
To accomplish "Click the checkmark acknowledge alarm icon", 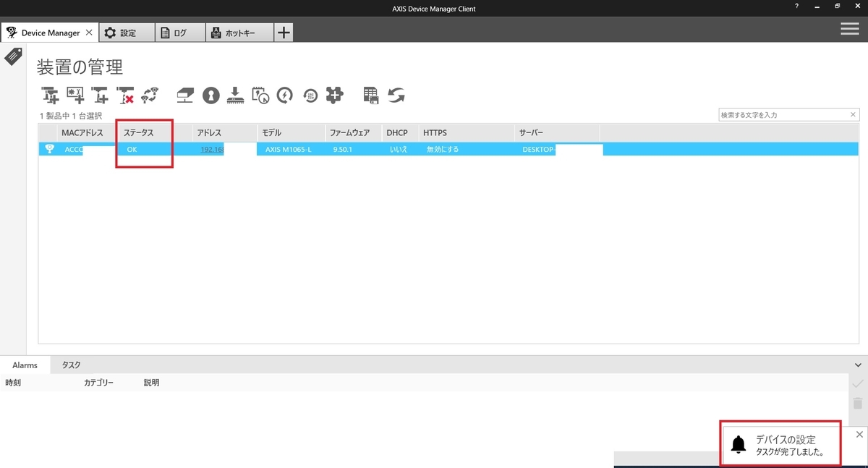I will (x=858, y=383).
